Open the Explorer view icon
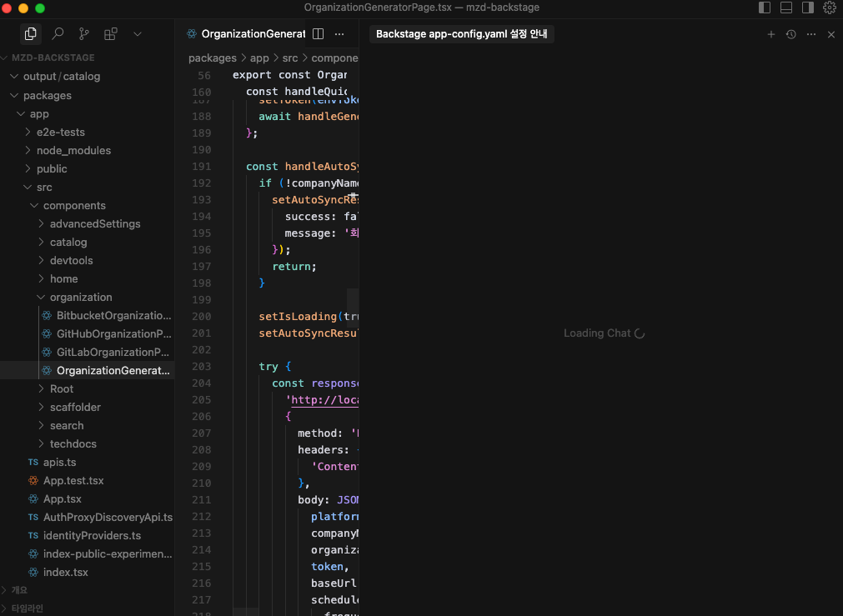 click(31, 34)
